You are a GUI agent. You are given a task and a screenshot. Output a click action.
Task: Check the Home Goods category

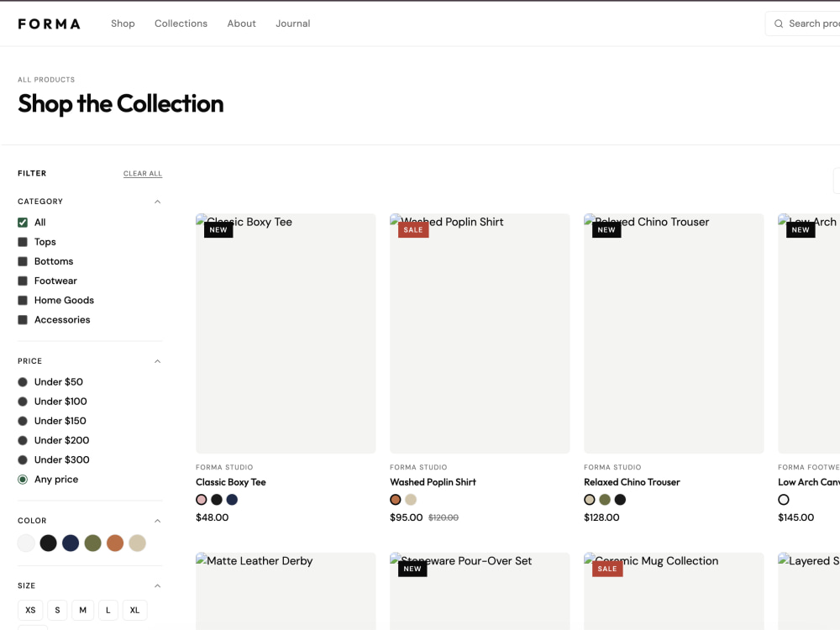point(23,301)
